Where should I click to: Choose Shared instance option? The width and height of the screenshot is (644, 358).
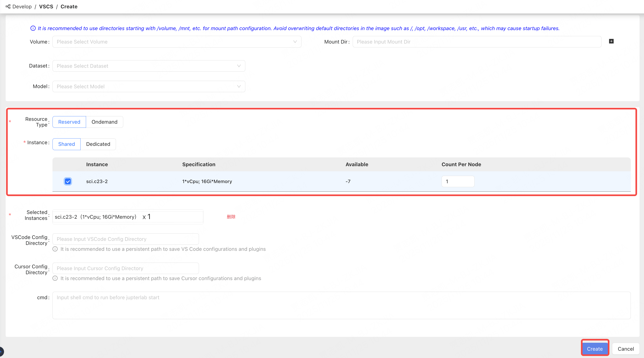67,144
